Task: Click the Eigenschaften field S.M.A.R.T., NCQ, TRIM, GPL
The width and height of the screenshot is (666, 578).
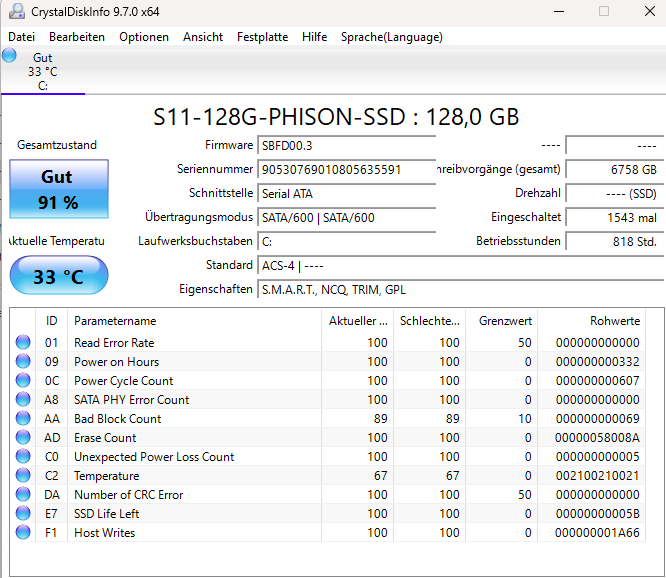Action: [460, 290]
